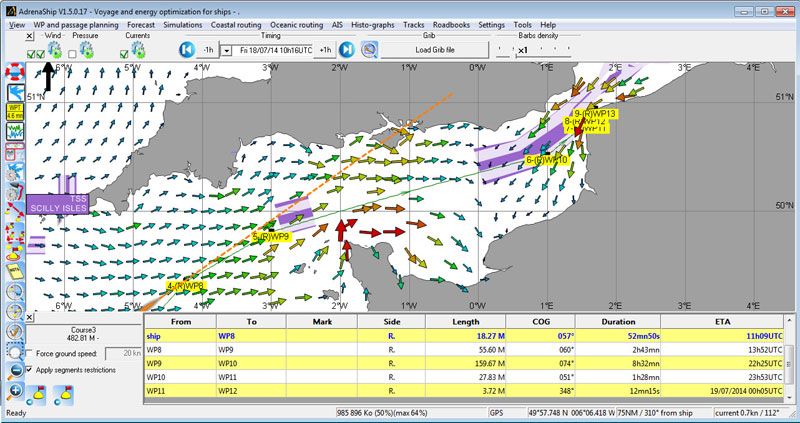The width and height of the screenshot is (800, 423).
Task: Click the grib magnifier icon beside Load Grib file
Action: click(369, 49)
